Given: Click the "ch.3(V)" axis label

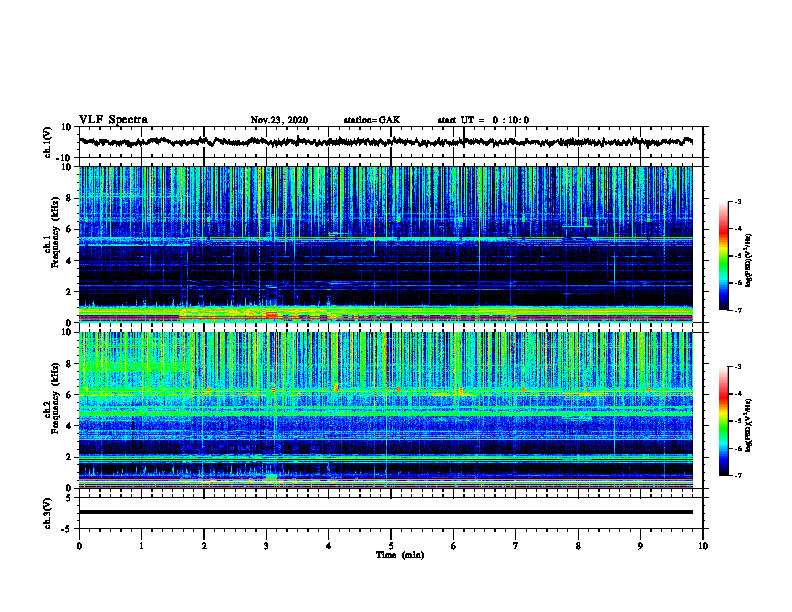Looking at the screenshot, I should [x=48, y=513].
